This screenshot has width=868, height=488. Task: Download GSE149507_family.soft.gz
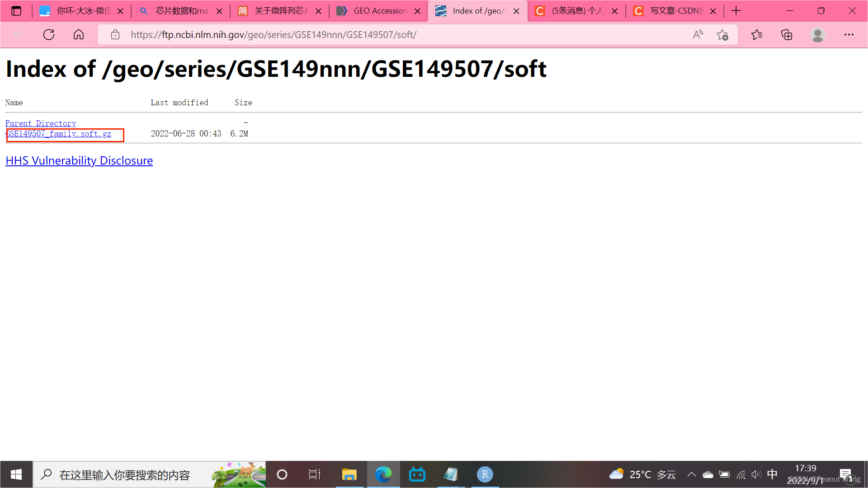coord(58,134)
